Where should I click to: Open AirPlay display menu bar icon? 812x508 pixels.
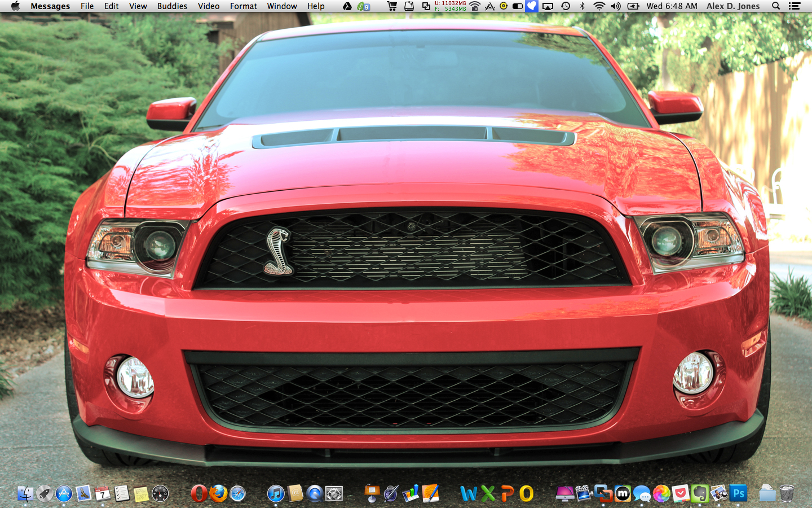(x=548, y=6)
